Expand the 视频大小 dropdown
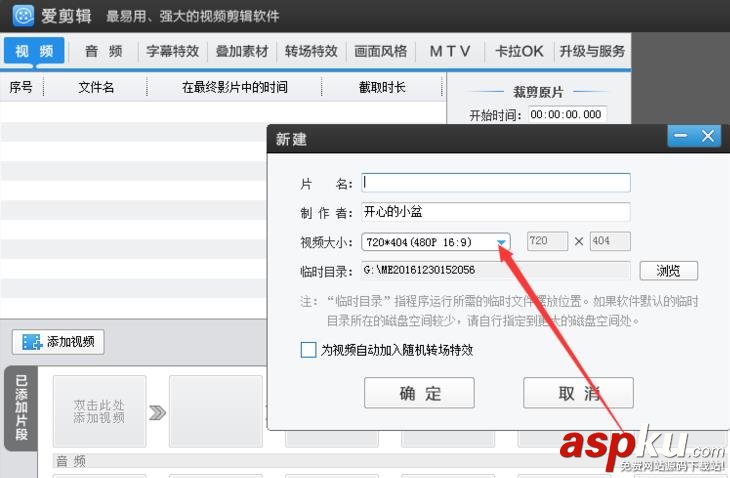 coord(501,242)
